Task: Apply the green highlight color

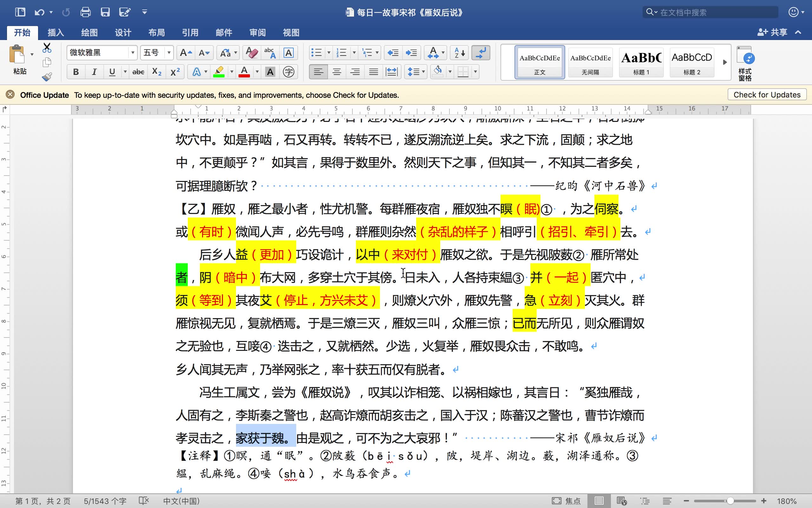Action: (219, 71)
